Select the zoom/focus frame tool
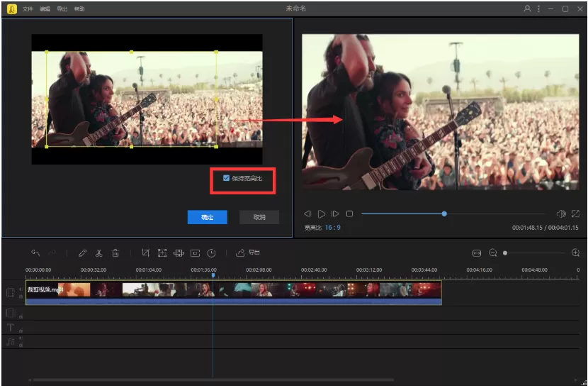588x388 pixels. point(162,253)
